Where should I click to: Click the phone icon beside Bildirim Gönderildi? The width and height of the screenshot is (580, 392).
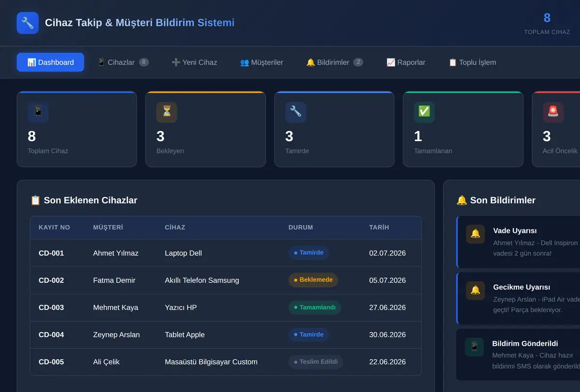tap(475, 347)
